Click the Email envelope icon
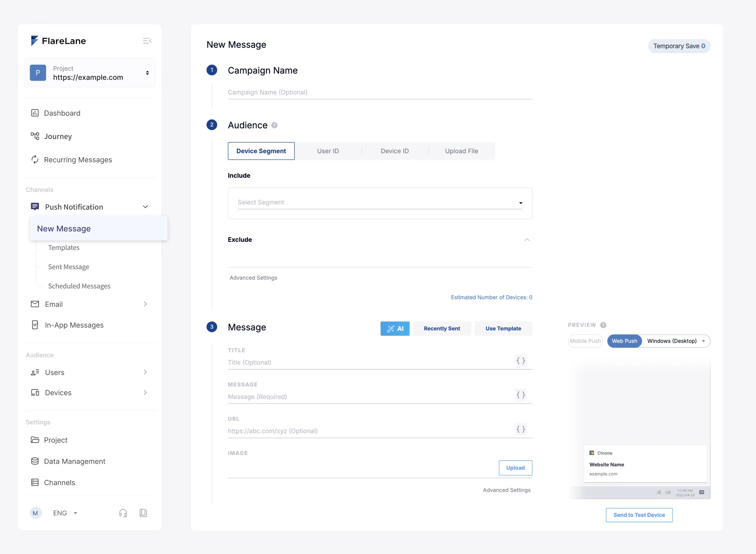This screenshot has height=554, width=756. 35,304
